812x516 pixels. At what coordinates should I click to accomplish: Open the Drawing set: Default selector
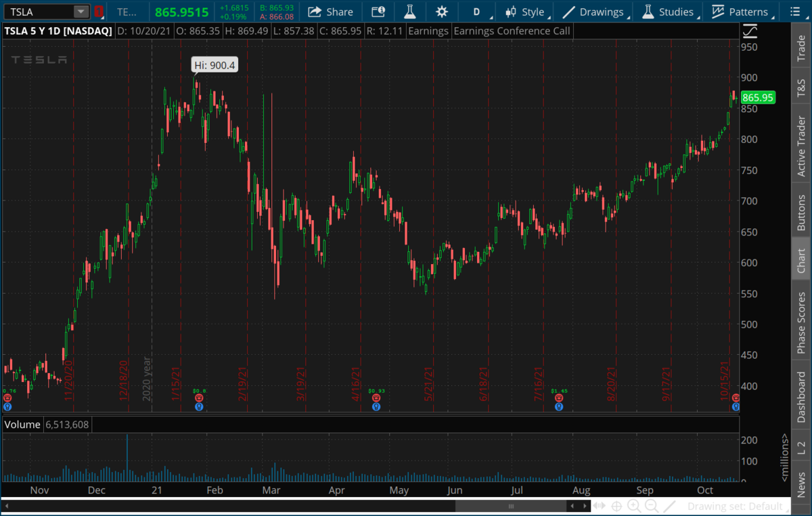tap(739, 506)
